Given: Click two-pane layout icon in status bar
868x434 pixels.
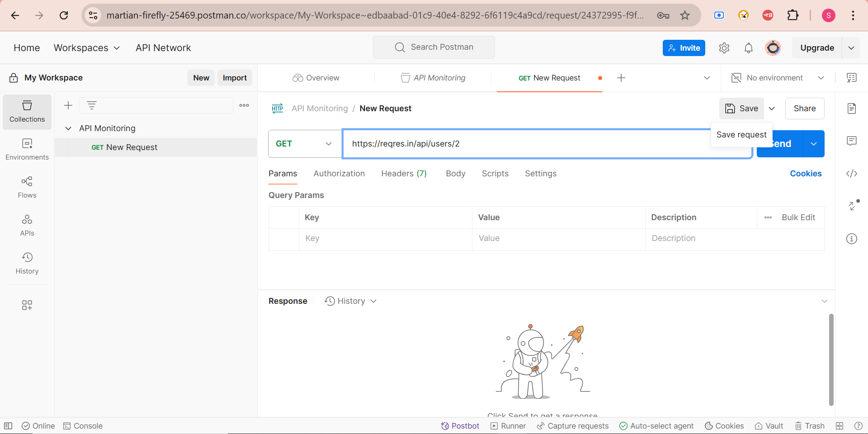Looking at the screenshot, I should [840, 426].
